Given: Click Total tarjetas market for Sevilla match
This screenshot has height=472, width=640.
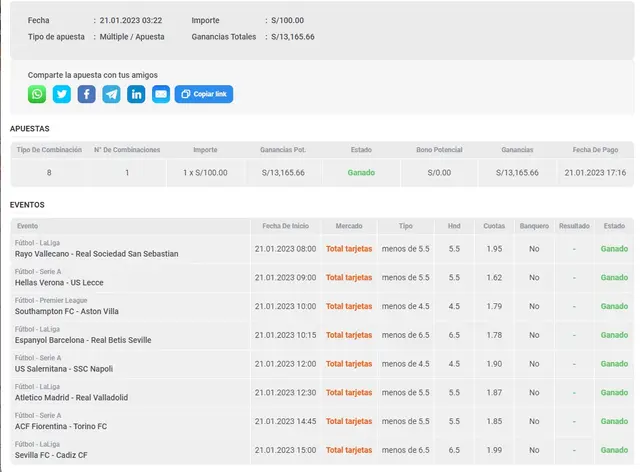Looking at the screenshot, I should 349,450.
